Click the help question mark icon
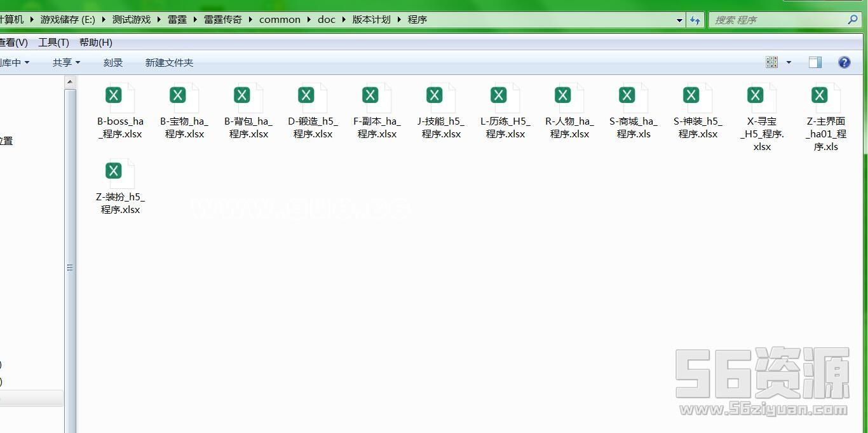Screen dimensions: 868x433 [x=844, y=62]
